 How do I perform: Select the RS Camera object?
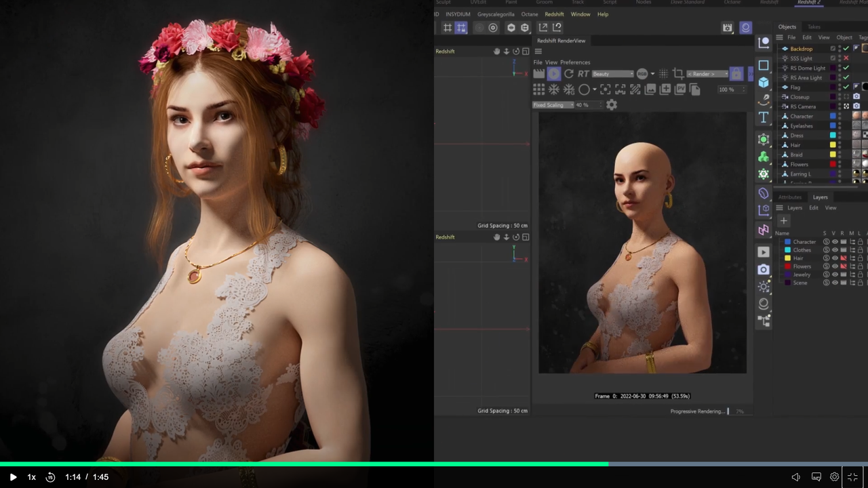coord(803,106)
